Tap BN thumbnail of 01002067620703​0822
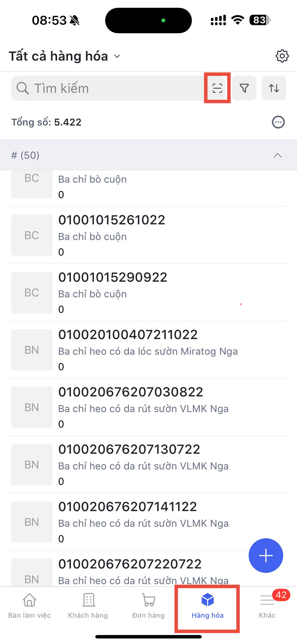 coord(32,407)
